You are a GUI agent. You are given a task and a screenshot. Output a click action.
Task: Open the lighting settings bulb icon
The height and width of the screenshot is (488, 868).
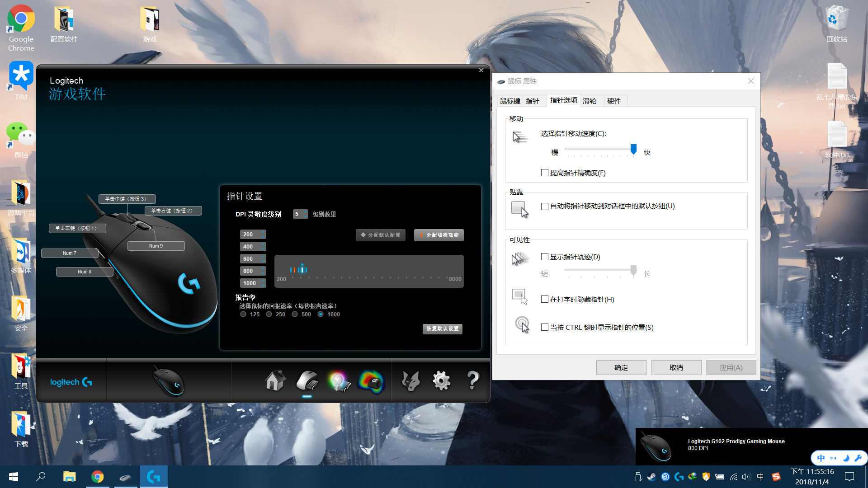(339, 381)
